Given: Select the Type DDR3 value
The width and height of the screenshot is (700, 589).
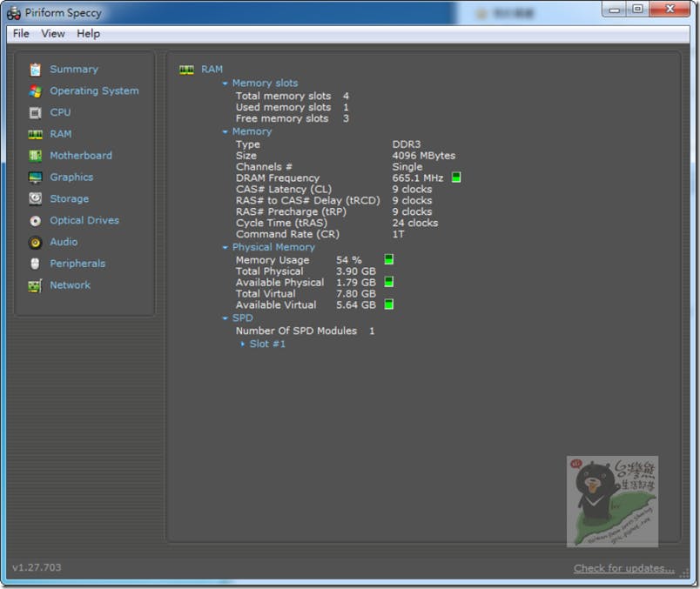Looking at the screenshot, I should click(407, 144).
